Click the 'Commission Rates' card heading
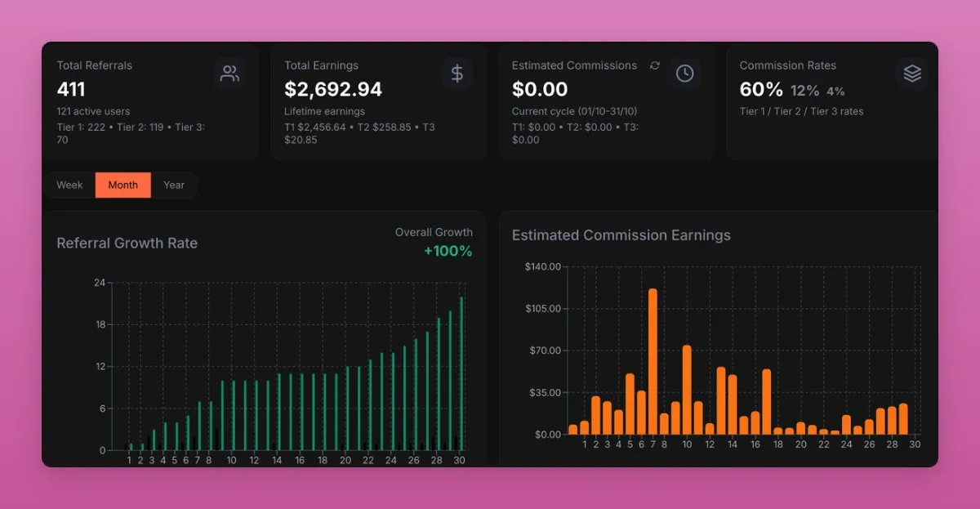The height and width of the screenshot is (509, 980). point(788,65)
